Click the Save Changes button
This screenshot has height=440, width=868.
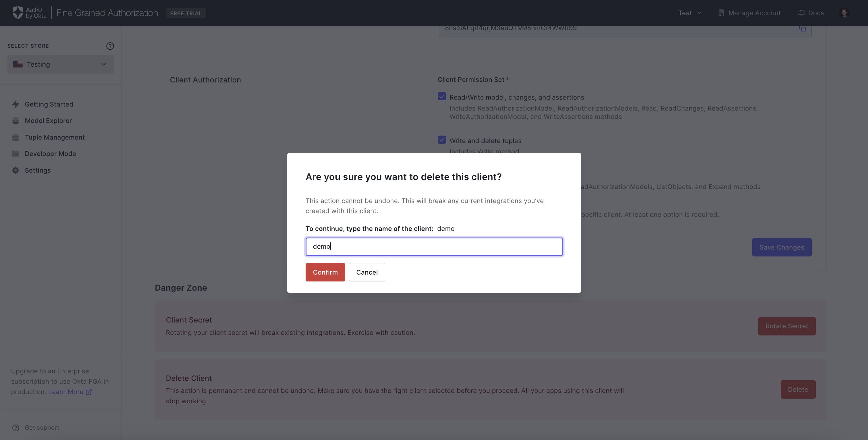(x=782, y=247)
